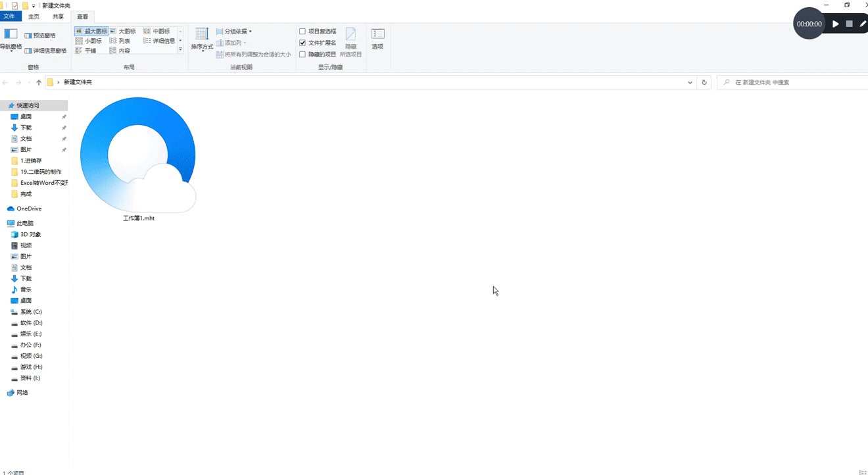This screenshot has height=475, width=868.
Task: Open recent locations dropdown by nav arrows
Action: coord(29,82)
